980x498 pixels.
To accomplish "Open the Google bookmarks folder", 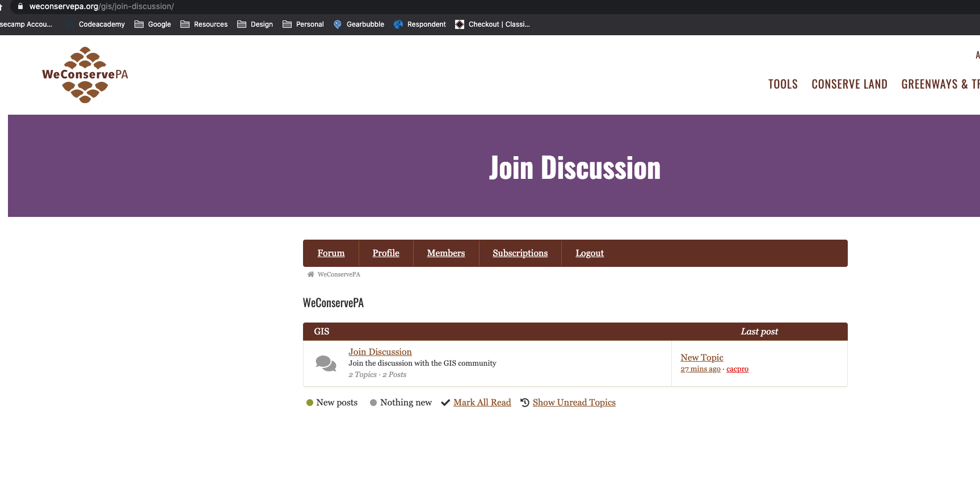I will pos(153,24).
